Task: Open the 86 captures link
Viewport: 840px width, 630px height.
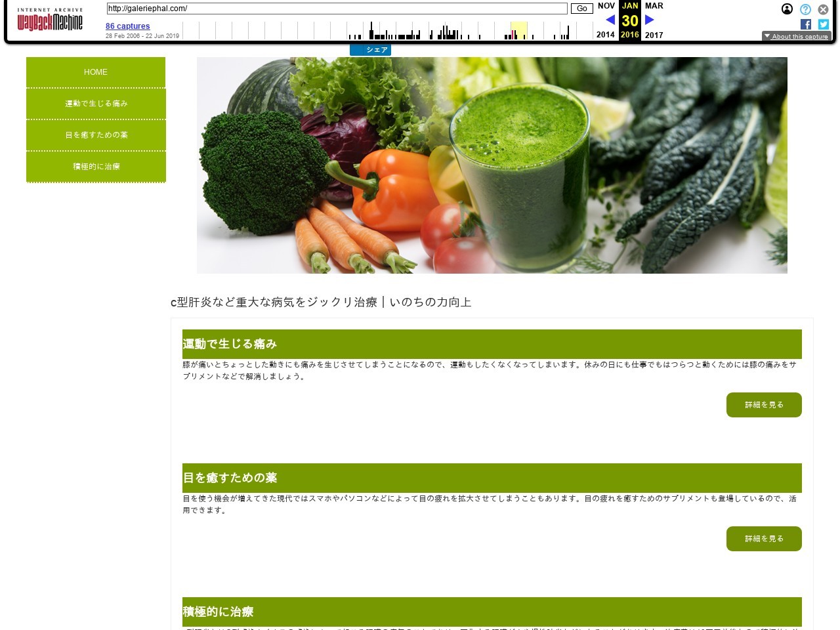Action: pos(128,26)
